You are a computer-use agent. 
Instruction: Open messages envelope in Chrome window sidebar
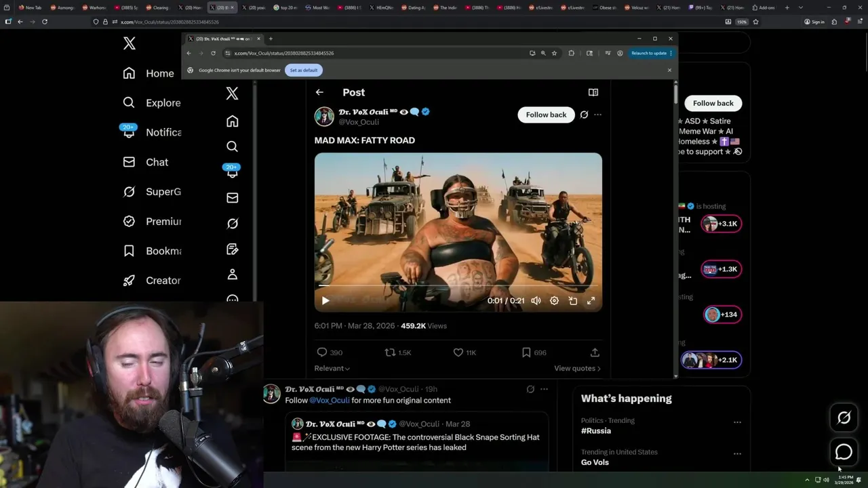232,198
